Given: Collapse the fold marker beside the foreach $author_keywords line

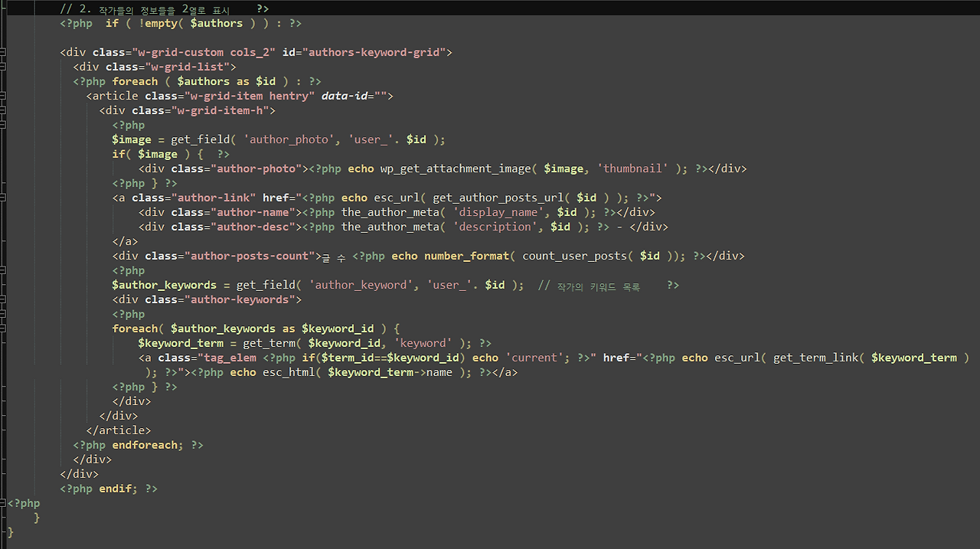Looking at the screenshot, I should [x=3, y=328].
